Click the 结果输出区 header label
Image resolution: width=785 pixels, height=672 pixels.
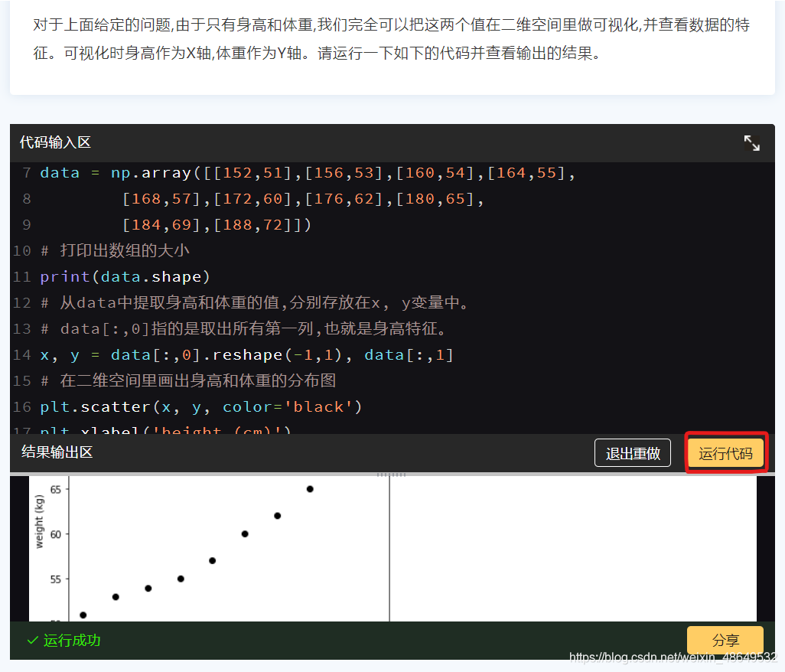[57, 452]
